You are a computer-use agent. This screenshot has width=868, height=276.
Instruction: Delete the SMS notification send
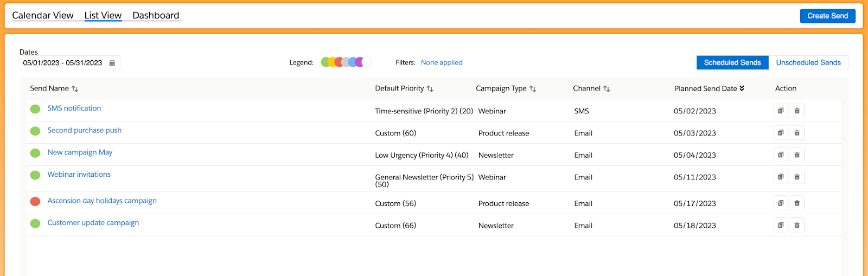(797, 111)
